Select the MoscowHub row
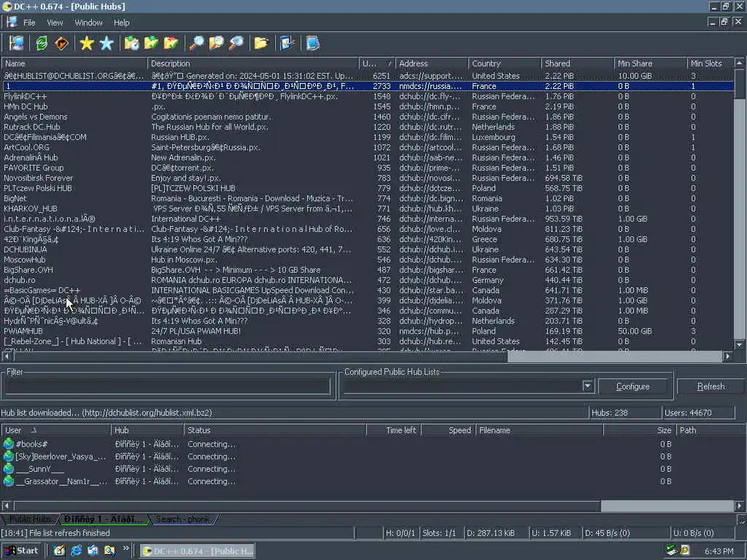This screenshot has height=560, width=747. pos(368,260)
